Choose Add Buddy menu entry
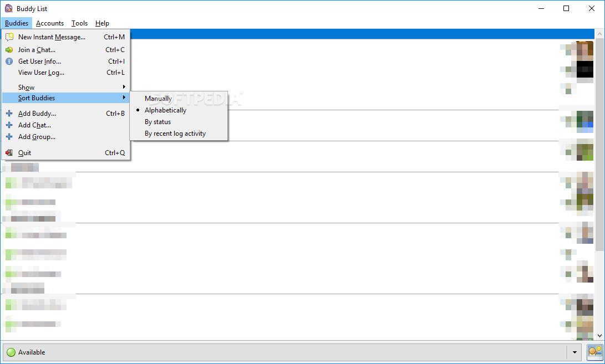The height and width of the screenshot is (364, 605). click(x=65, y=114)
